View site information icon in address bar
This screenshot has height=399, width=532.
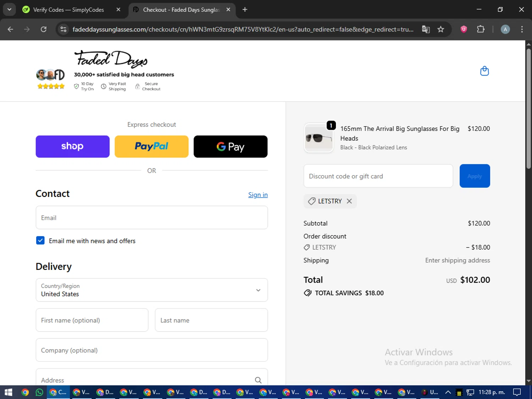pyautogui.click(x=63, y=29)
